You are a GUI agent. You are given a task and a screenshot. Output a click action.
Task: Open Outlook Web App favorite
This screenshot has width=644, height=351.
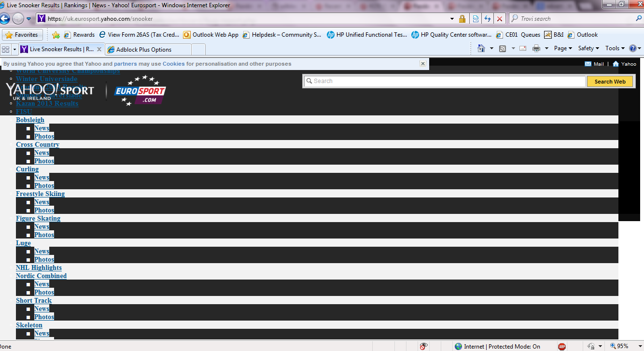point(211,35)
